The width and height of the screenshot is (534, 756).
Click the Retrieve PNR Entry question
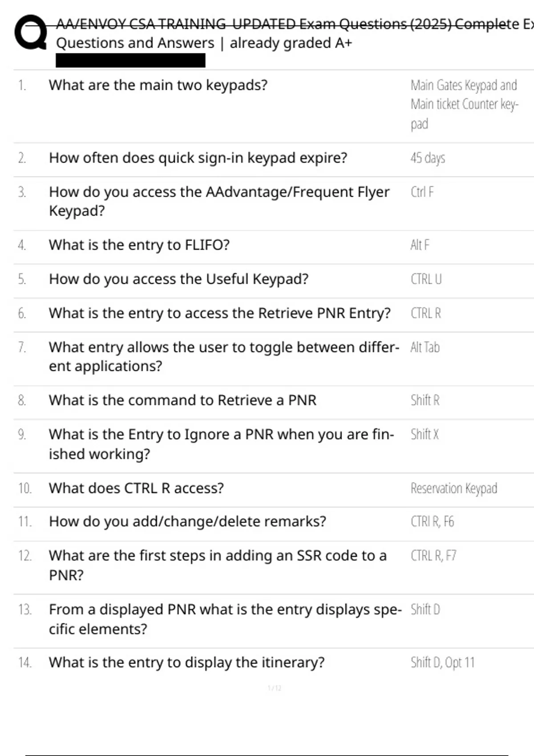(219, 314)
